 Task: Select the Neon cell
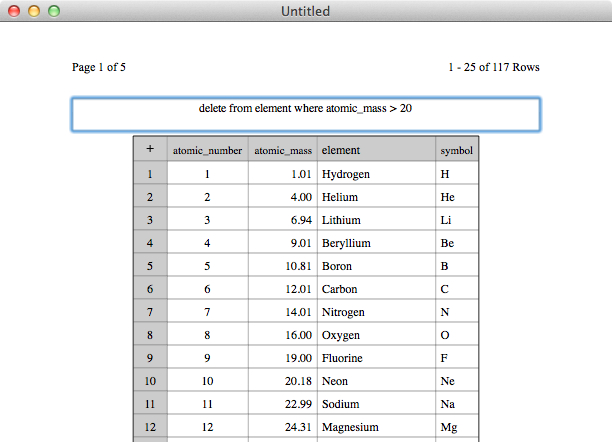376,381
